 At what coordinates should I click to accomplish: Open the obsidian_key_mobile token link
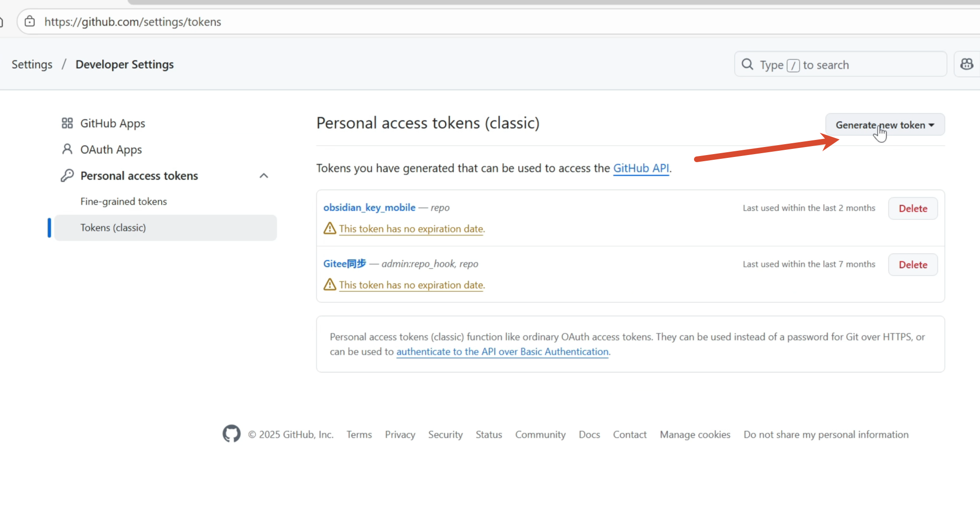[x=369, y=208]
